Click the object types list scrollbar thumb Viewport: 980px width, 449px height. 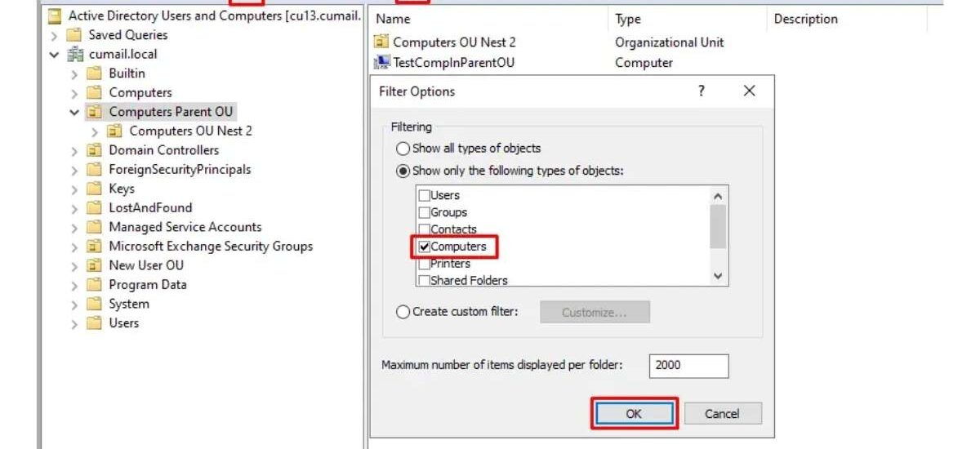coord(718,226)
